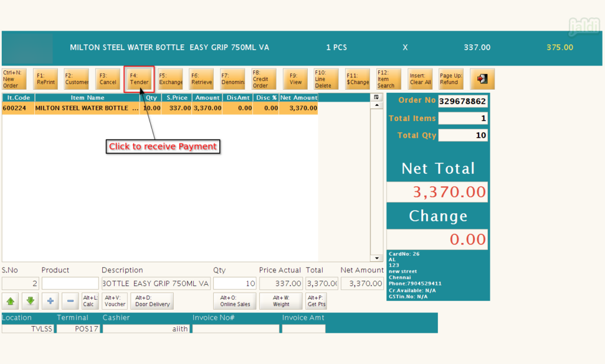Click Alt+W Weight button
Screen dimensions: 605x364
281,301
